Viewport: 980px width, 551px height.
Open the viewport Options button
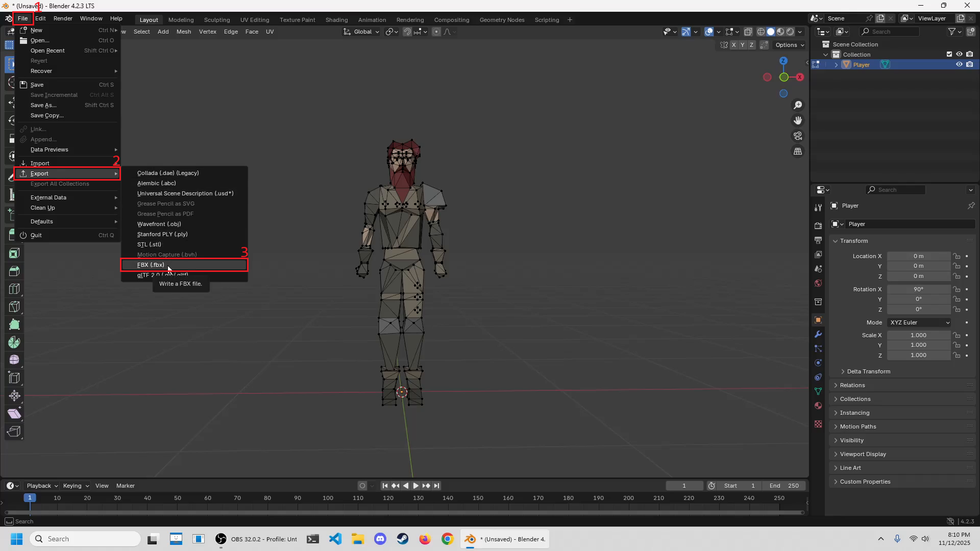tap(789, 45)
